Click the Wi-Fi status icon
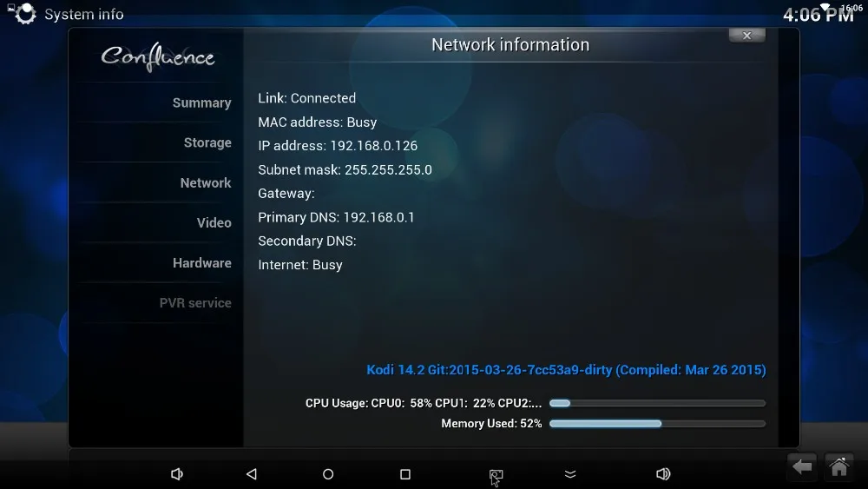This screenshot has width=868, height=489. coord(826,7)
